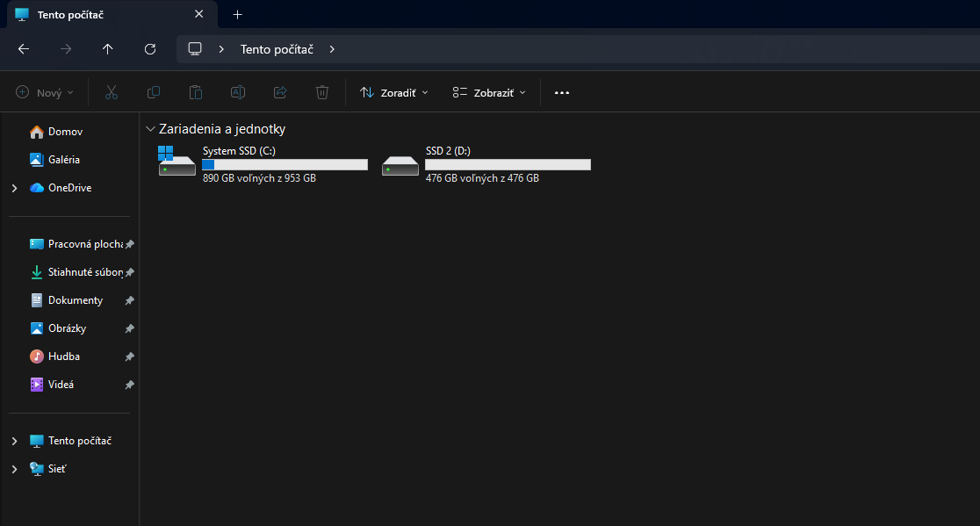Expand the OneDrive tree node
This screenshot has height=526, width=980.
tap(14, 188)
